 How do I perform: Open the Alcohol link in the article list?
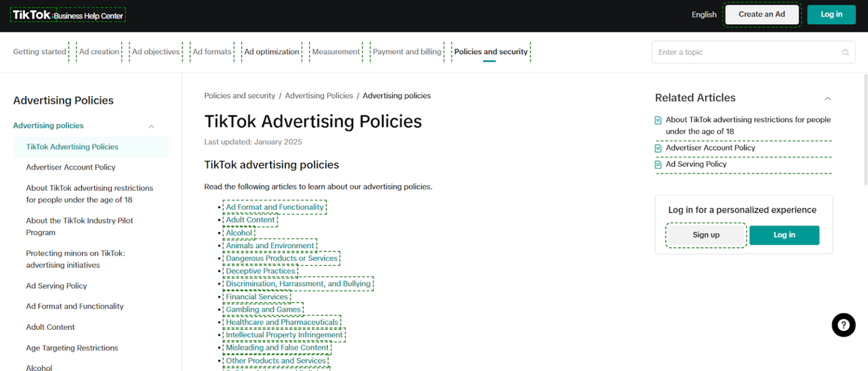tap(239, 233)
